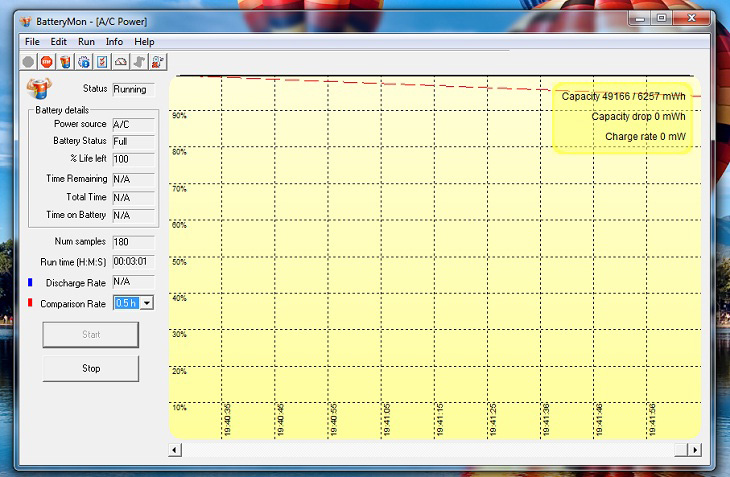Click the checklist toolbar icon
The image size is (730, 477).
pos(102,62)
